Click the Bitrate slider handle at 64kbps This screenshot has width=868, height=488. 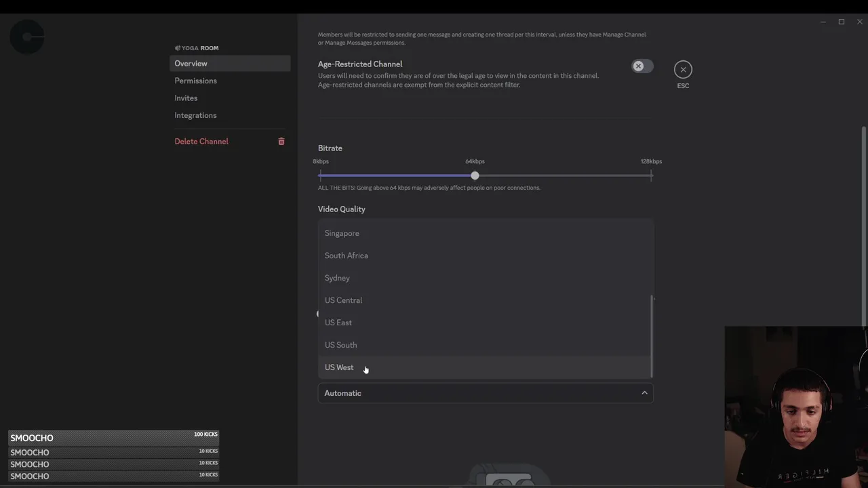point(475,176)
